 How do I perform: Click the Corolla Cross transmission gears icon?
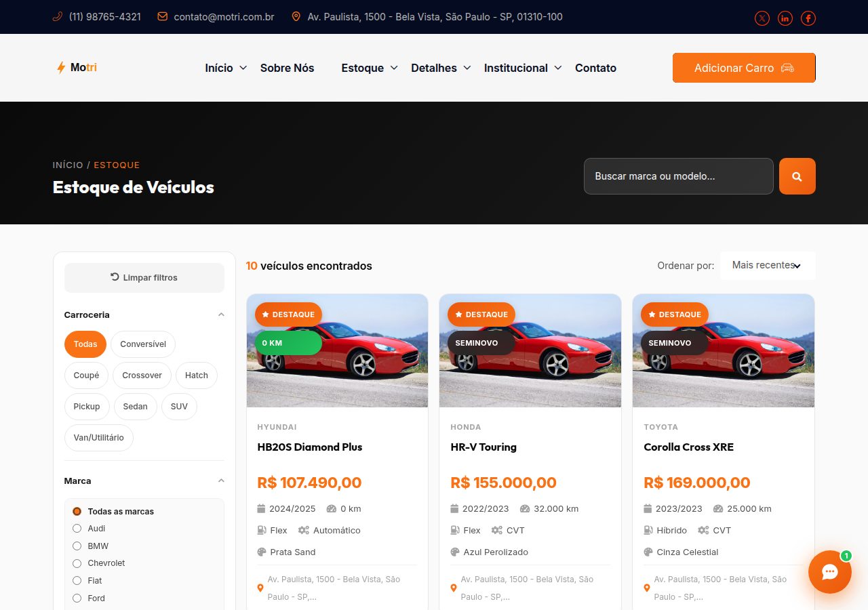(703, 530)
